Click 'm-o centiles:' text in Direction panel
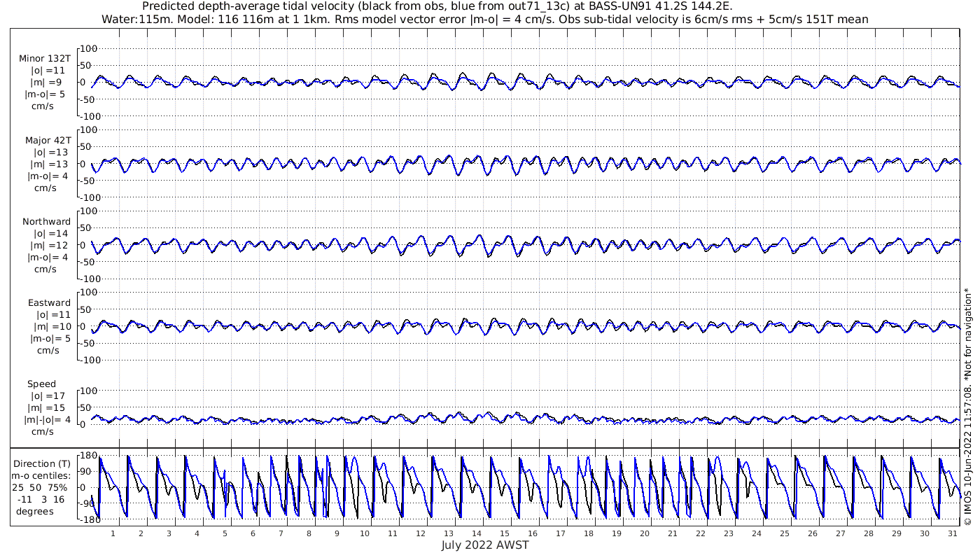This screenshot has height=560, width=980. [41, 476]
